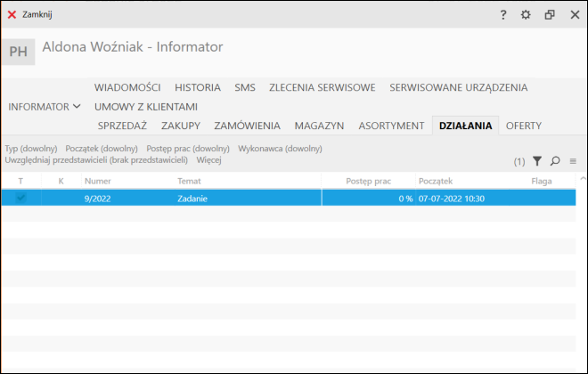Select the DZIAŁANIA tab
The image size is (588, 374).
(465, 126)
